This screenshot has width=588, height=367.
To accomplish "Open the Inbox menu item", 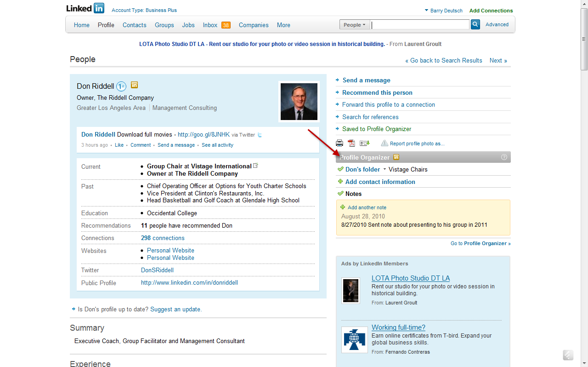I will click(x=210, y=25).
